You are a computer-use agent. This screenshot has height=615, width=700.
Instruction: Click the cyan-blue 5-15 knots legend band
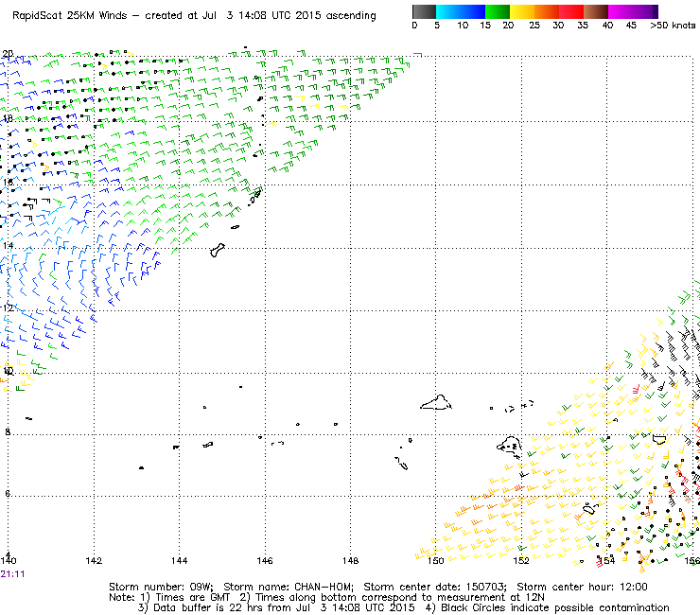[461, 11]
